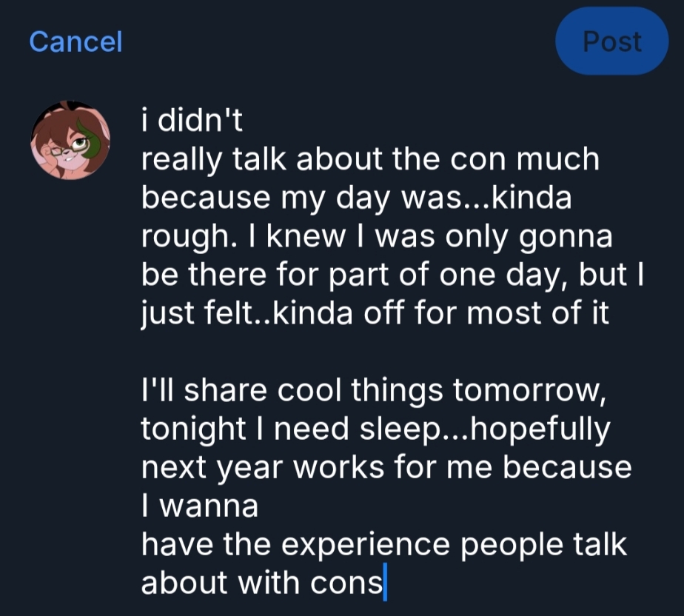Viewport: 684px width, 616px height.
Task: Click on "I wanna" line
Action: point(199,506)
